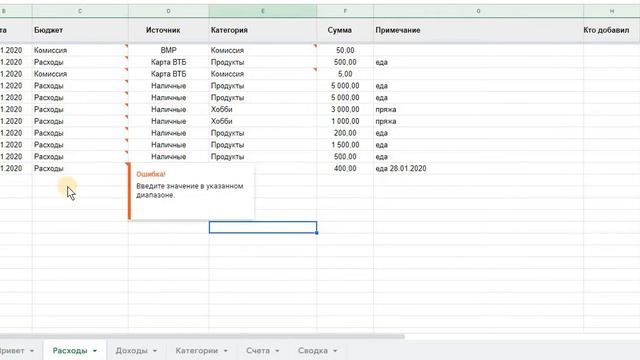Select the cell with amount 200,00

coord(345,133)
